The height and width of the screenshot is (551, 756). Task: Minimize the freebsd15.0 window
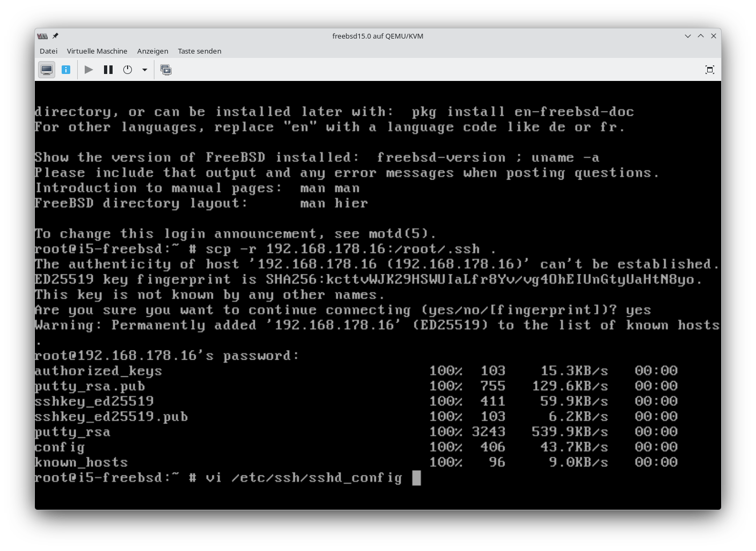click(x=688, y=36)
